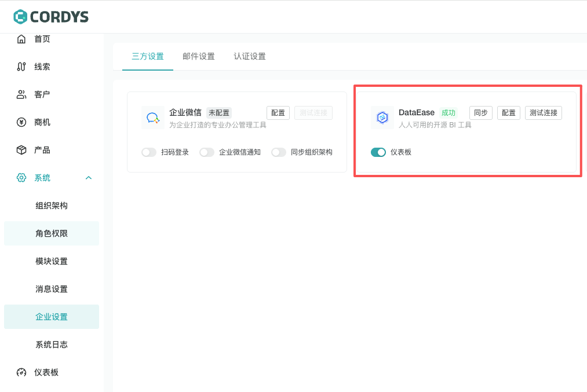Click 测试连接 on DataEase card
Viewport: 587px width, 392px height.
(544, 113)
